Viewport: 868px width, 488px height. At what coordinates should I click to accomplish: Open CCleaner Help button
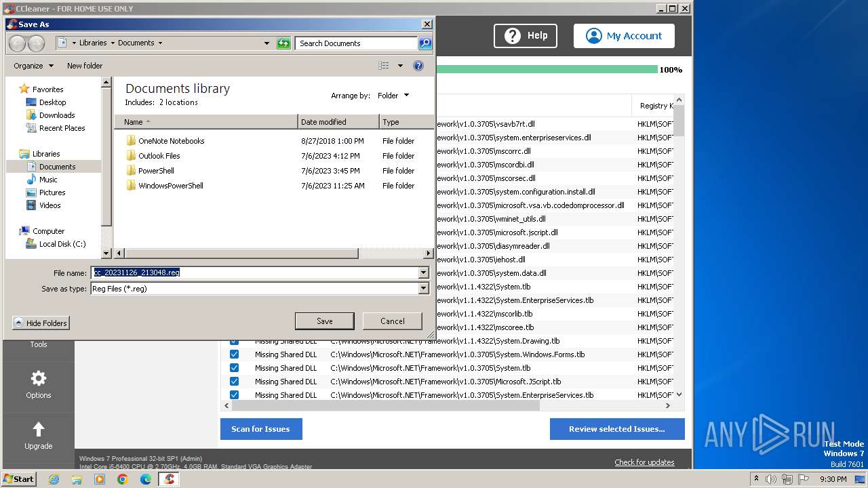pyautogui.click(x=526, y=36)
